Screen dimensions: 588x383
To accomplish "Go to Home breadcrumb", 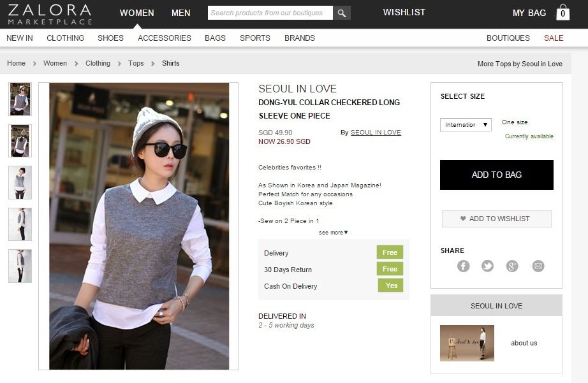I will click(x=16, y=63).
